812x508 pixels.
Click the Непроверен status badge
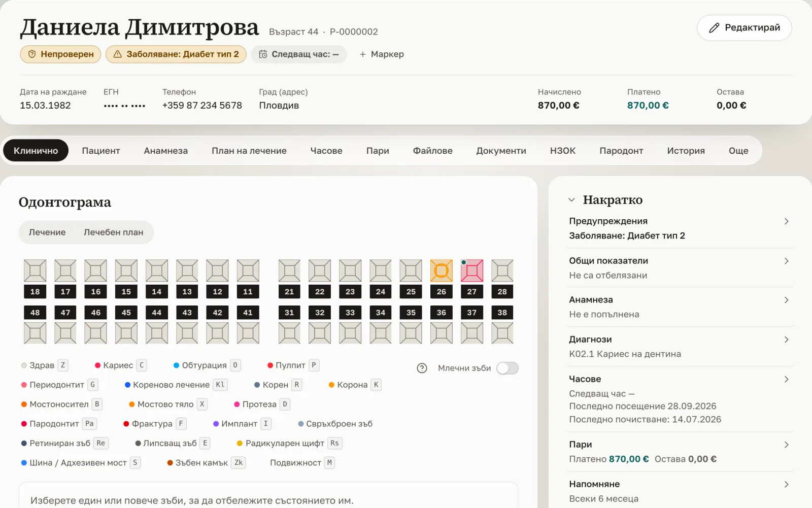click(x=60, y=54)
